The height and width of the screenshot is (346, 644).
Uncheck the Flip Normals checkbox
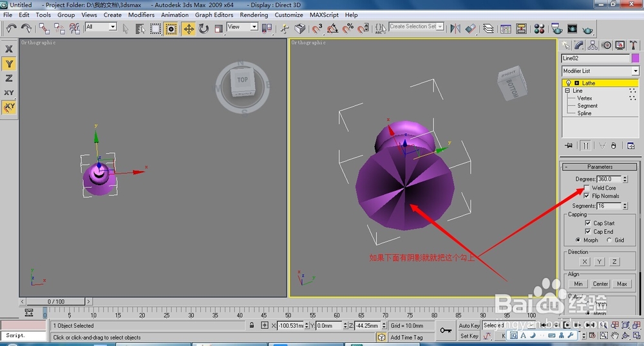(587, 196)
